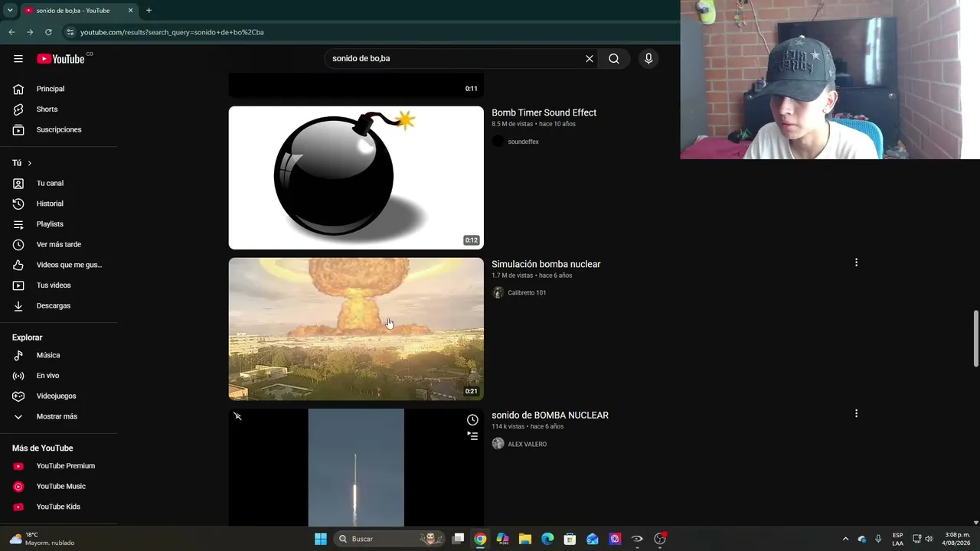Screen dimensions: 980x551
Task: Submit search with the magnifying glass button
Action: [x=614, y=59]
